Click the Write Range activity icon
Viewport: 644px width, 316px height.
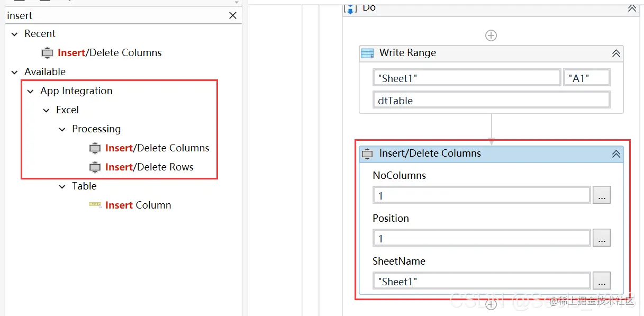(367, 53)
